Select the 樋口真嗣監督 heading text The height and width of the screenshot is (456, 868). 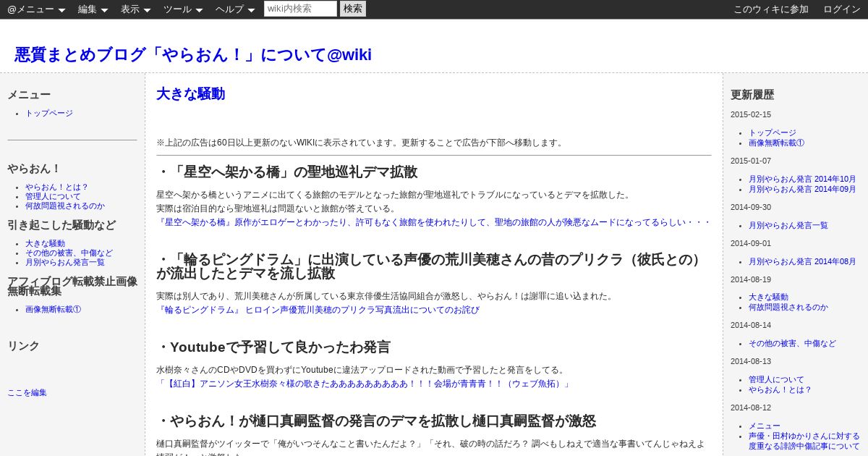376,421
